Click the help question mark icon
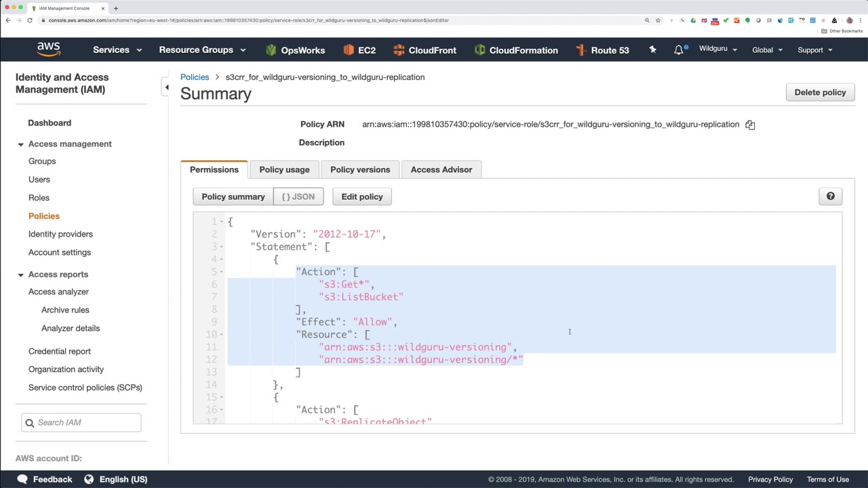Viewport: 868px width, 488px height. pyautogui.click(x=830, y=197)
